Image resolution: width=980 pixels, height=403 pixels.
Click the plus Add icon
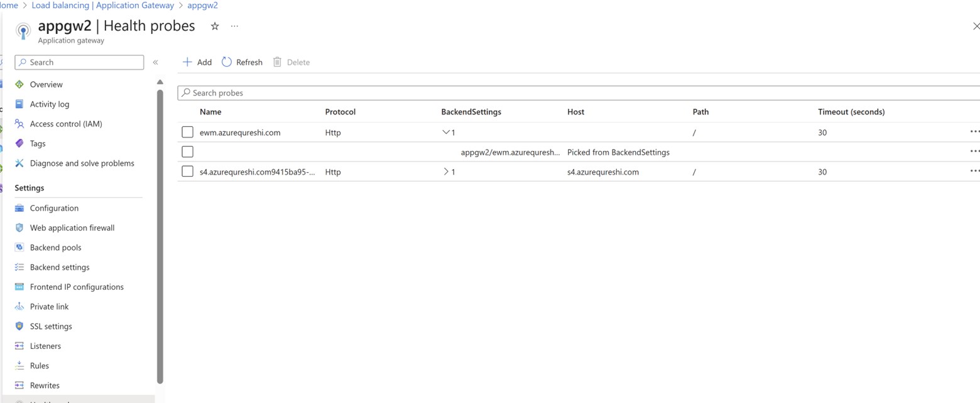click(187, 62)
